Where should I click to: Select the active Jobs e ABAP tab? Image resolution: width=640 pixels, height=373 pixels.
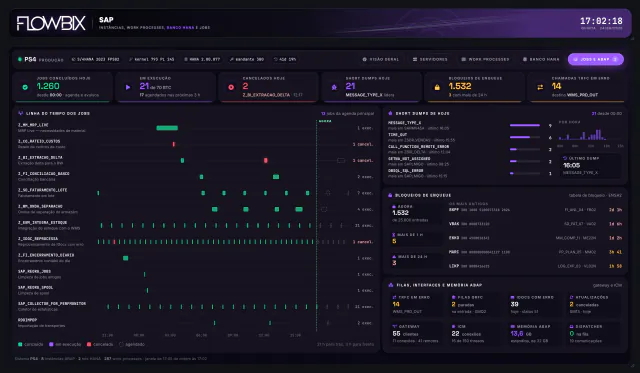pyautogui.click(x=596, y=59)
